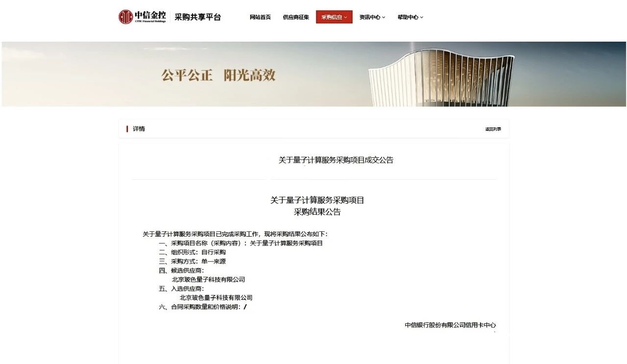Click the 详情 section heading
Viewport: 627px width, 364px height.
(139, 129)
